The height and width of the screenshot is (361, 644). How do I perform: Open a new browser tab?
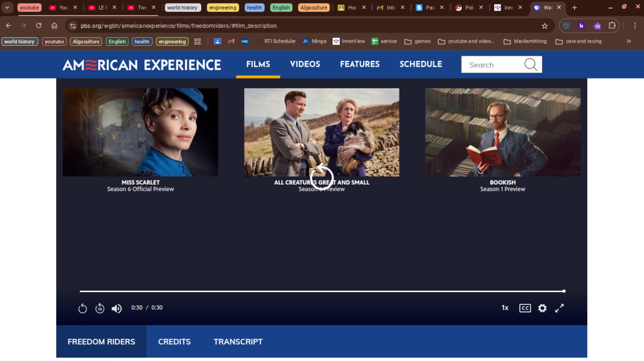575,8
